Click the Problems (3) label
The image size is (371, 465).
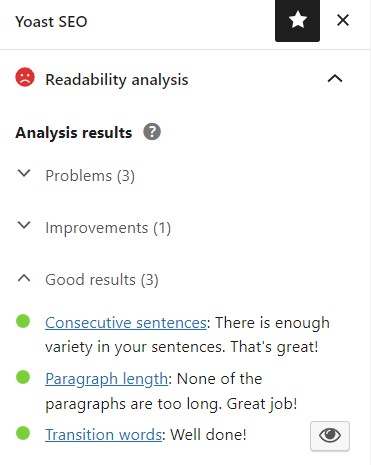coord(90,176)
